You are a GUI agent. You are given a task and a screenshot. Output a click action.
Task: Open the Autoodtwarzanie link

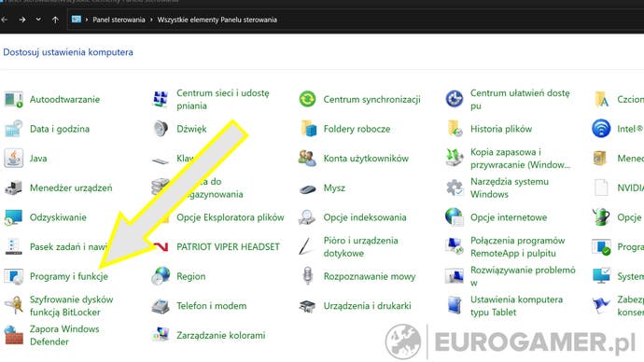pos(64,99)
